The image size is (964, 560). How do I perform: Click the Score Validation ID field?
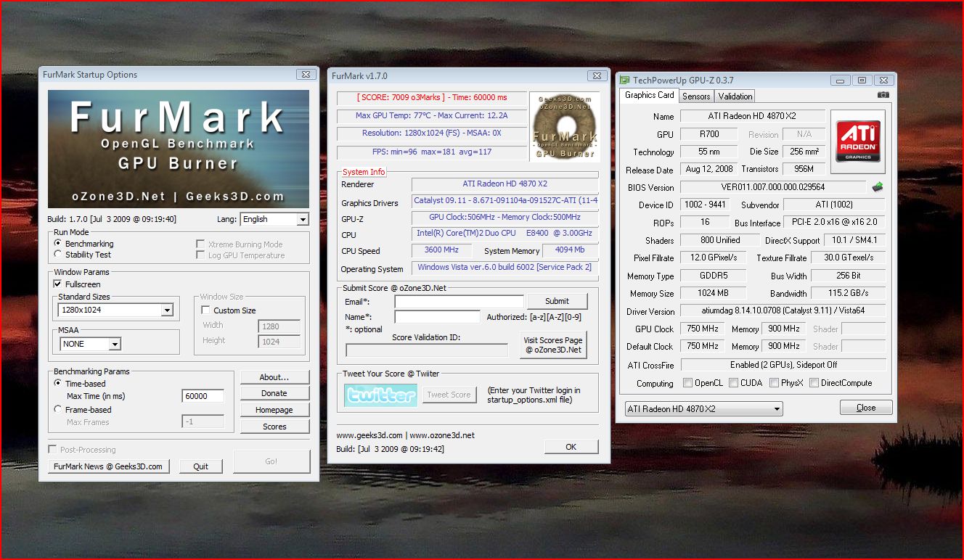(427, 350)
